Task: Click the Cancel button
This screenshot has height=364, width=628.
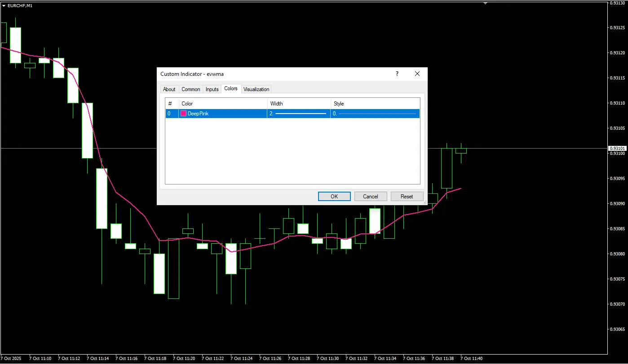Action: pos(370,196)
